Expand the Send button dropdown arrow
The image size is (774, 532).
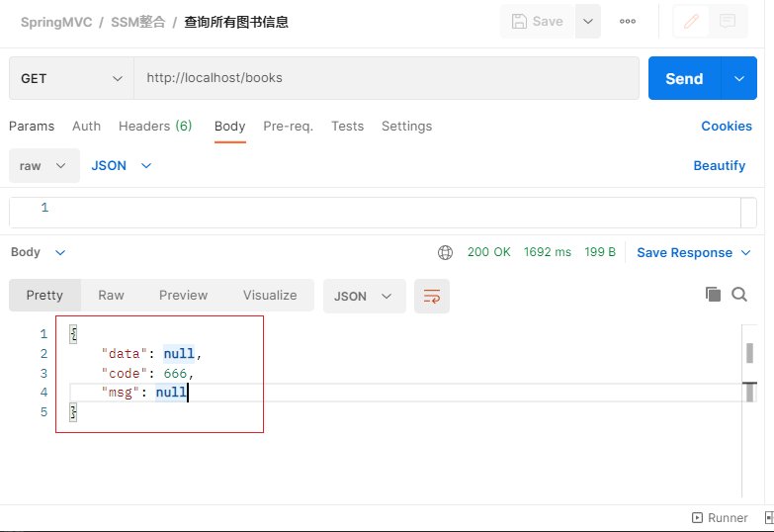[x=739, y=78]
